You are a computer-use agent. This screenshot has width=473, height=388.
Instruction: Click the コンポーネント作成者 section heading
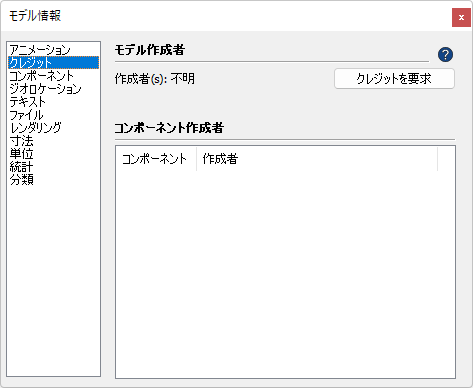pos(169,128)
